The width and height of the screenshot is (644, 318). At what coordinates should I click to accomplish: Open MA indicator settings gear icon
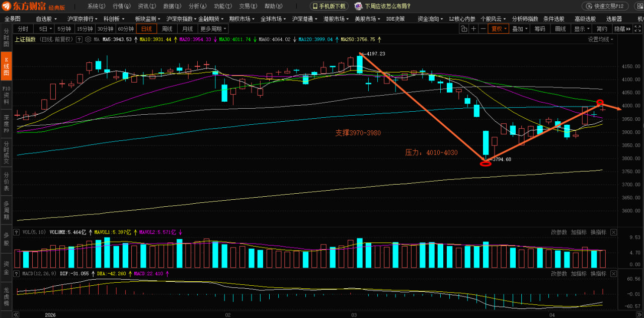pyautogui.click(x=88, y=39)
